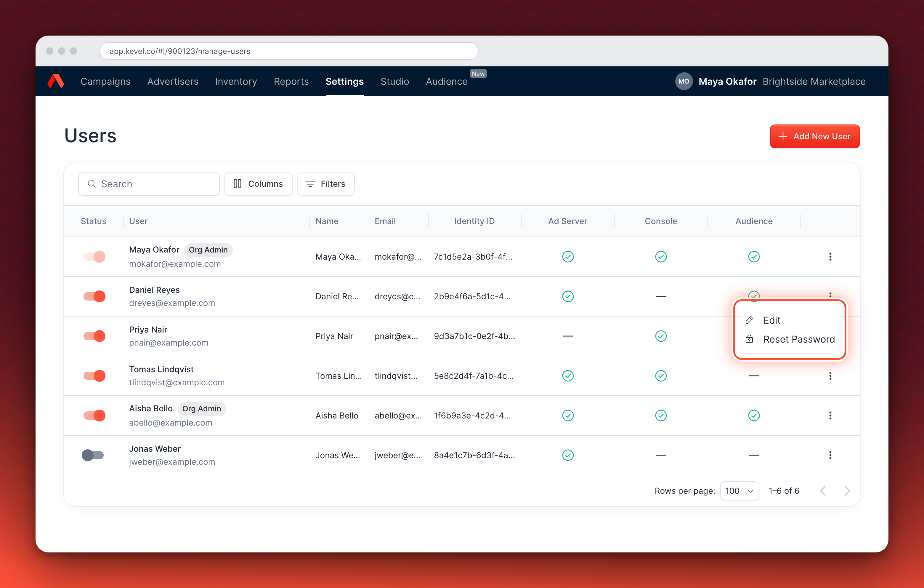Open the Studio nav tab
The height and width of the screenshot is (588, 924).
[395, 82]
